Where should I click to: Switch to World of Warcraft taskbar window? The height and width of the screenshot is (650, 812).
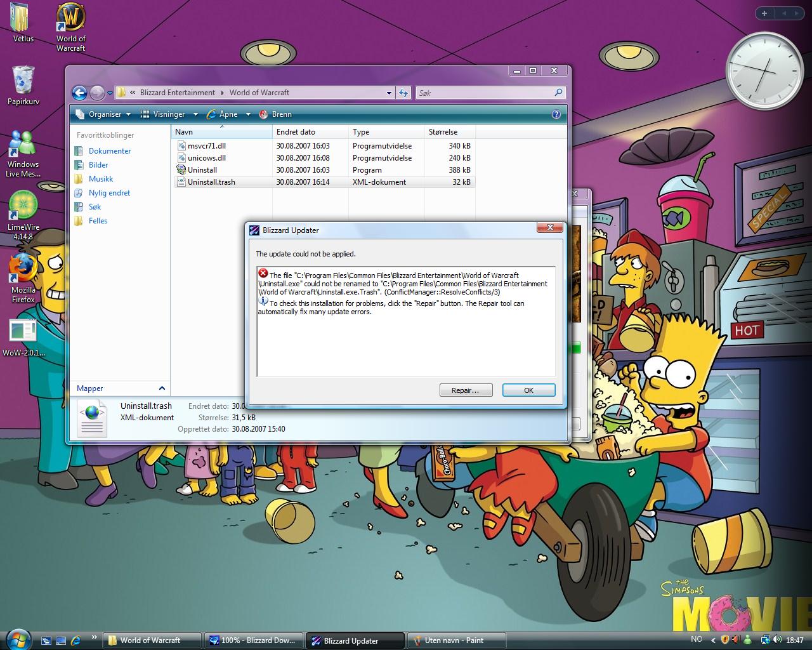pos(152,640)
